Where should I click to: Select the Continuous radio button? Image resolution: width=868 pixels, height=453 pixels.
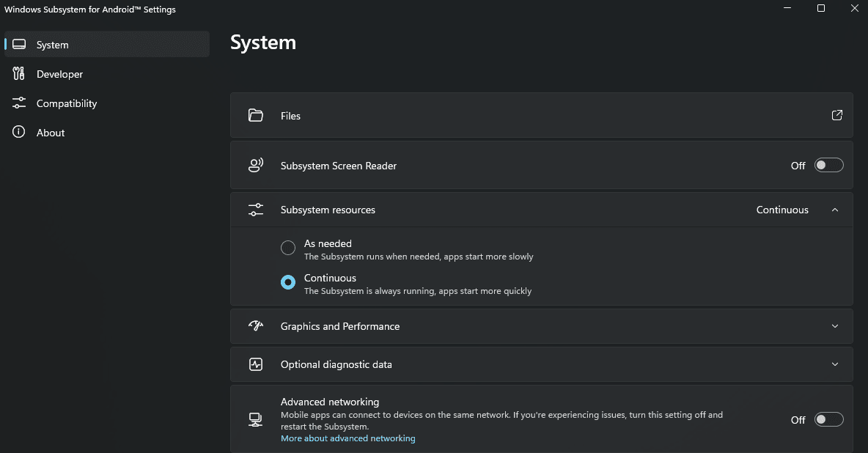click(x=288, y=282)
